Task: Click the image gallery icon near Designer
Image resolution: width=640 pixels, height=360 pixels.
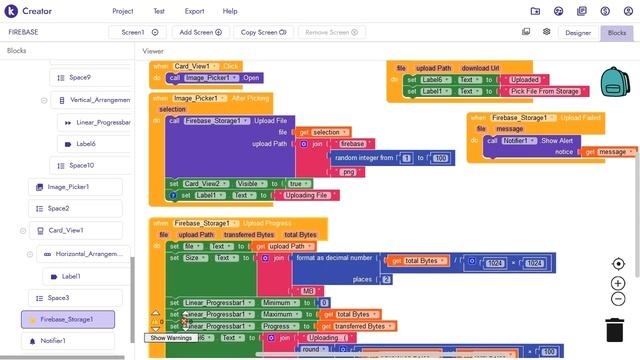Action: point(526,31)
